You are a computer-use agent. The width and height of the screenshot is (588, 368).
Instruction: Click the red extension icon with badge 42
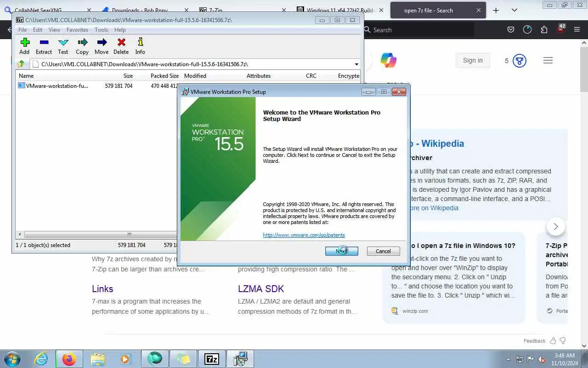(561, 29)
